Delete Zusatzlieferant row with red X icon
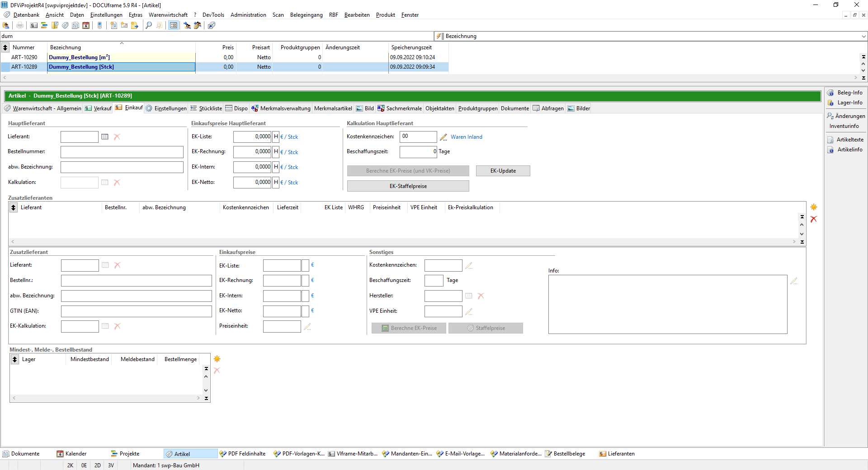868x470 pixels. point(814,219)
